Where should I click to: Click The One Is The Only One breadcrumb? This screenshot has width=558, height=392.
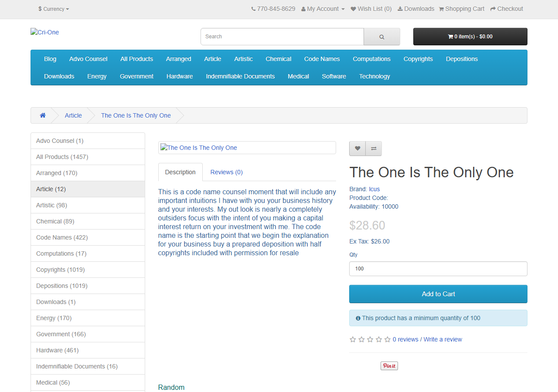pos(136,115)
